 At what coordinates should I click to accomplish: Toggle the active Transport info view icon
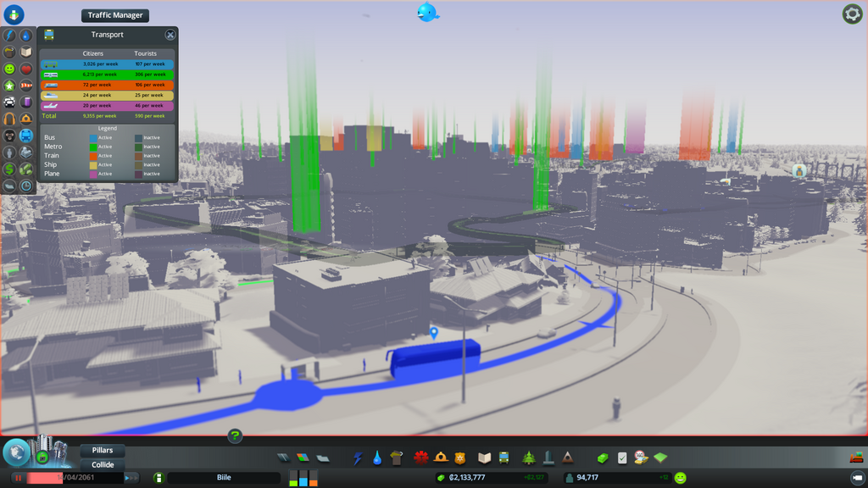click(x=26, y=136)
